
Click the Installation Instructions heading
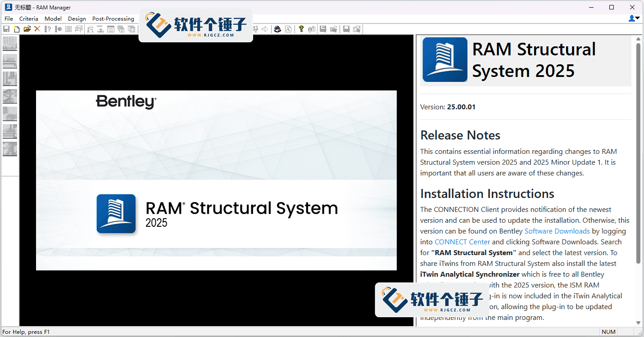487,194
